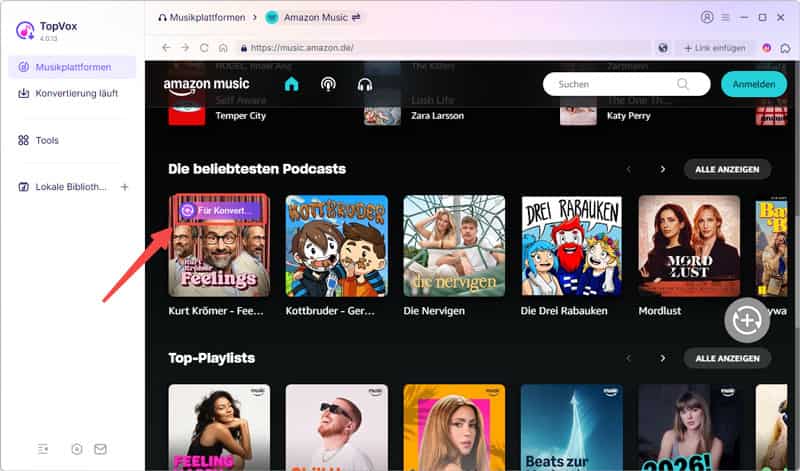Screen dimensions: 800x471
Task: Click the Anmelden button
Action: (x=754, y=84)
